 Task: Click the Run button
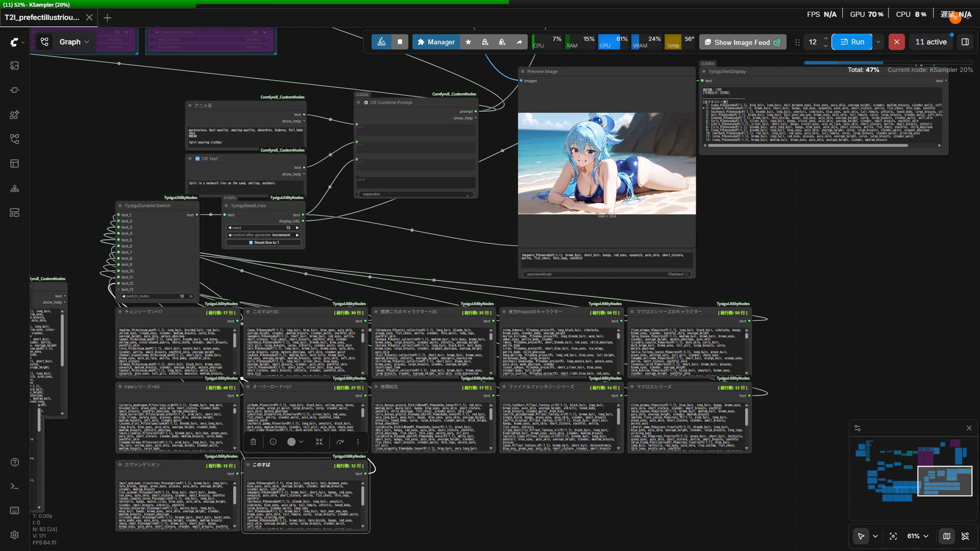point(852,42)
